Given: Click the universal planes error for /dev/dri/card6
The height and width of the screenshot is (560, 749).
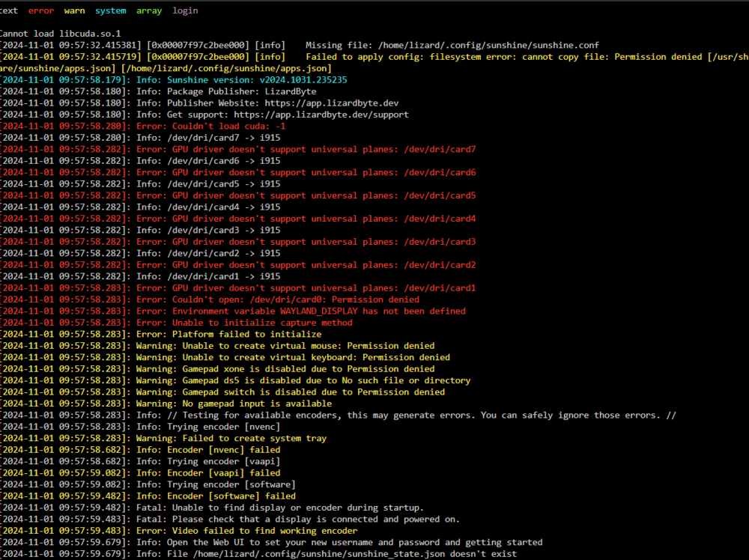Looking at the screenshot, I should [238, 172].
